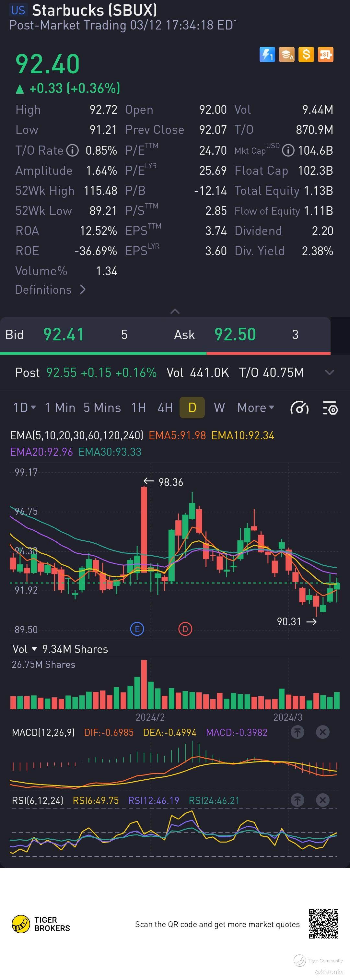Tap the tallest volume bar
The height and width of the screenshot is (980, 350).
tap(144, 684)
